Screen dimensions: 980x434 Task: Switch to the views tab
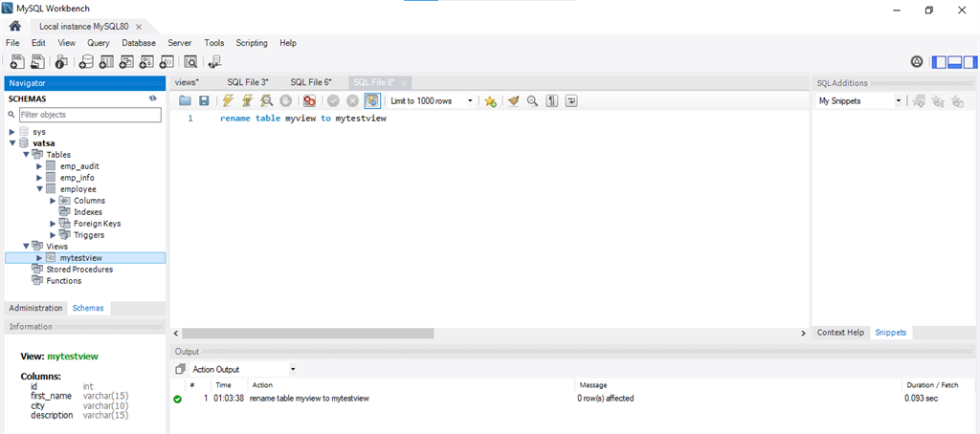point(188,82)
